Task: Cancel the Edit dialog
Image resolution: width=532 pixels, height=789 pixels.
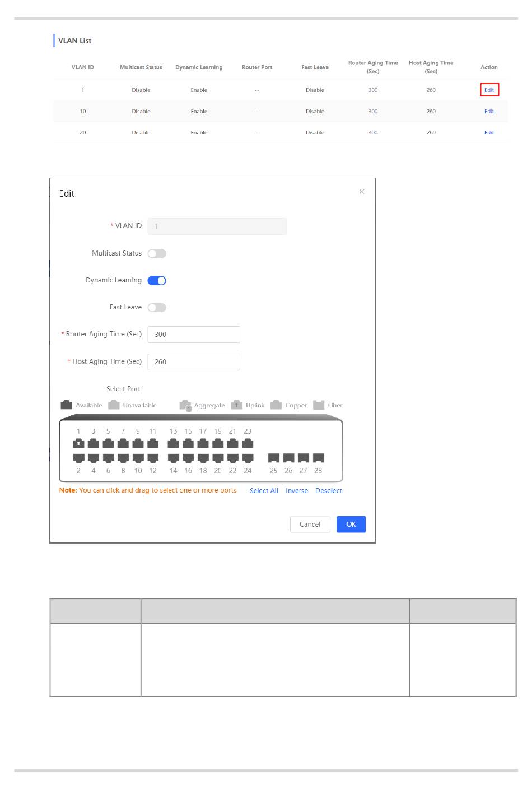Action: click(x=310, y=525)
